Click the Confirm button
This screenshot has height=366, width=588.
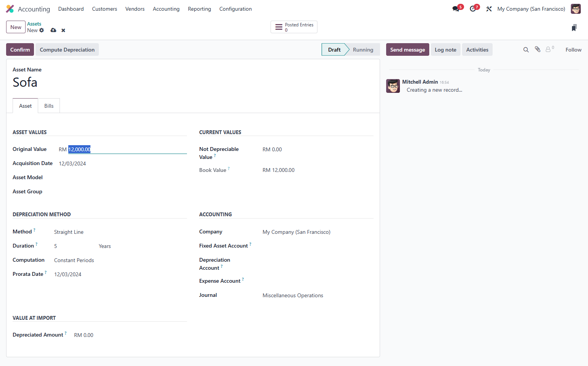pos(20,50)
